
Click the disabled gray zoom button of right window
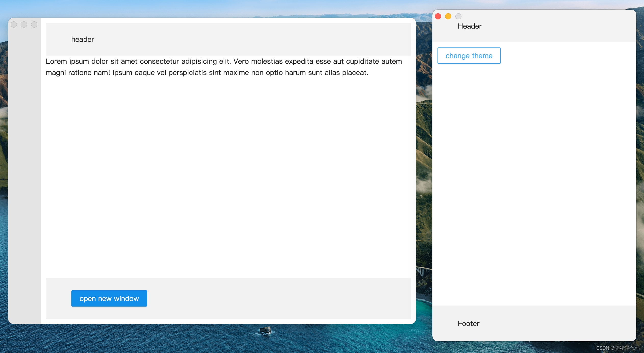tap(458, 17)
